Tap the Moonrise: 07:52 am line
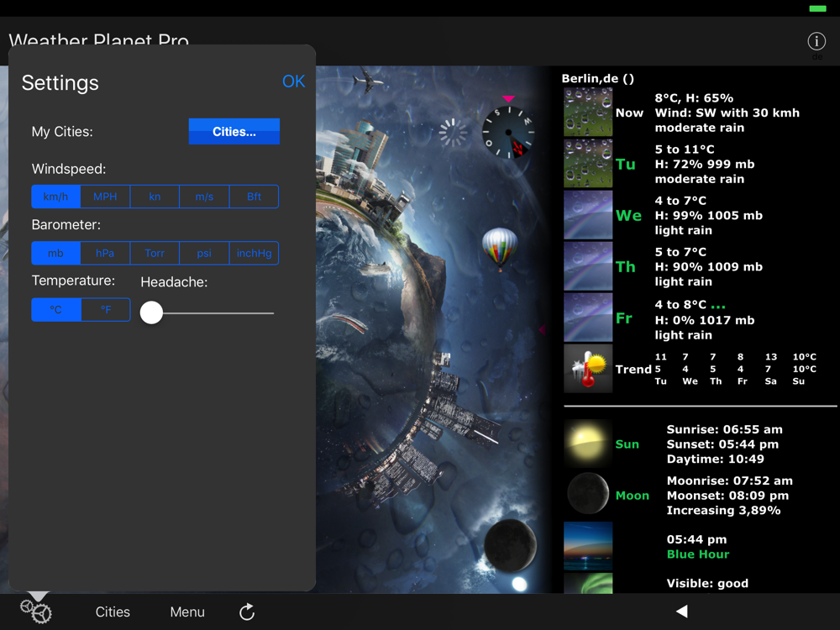This screenshot has height=630, width=840. [729, 480]
